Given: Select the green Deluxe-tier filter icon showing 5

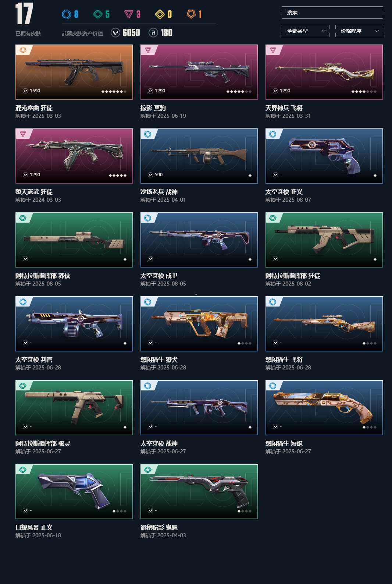Looking at the screenshot, I should [x=98, y=14].
